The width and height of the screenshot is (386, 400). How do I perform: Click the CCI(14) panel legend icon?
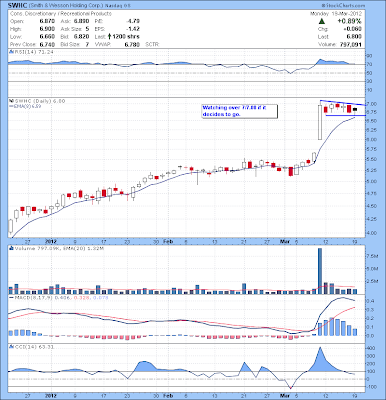click(11, 347)
